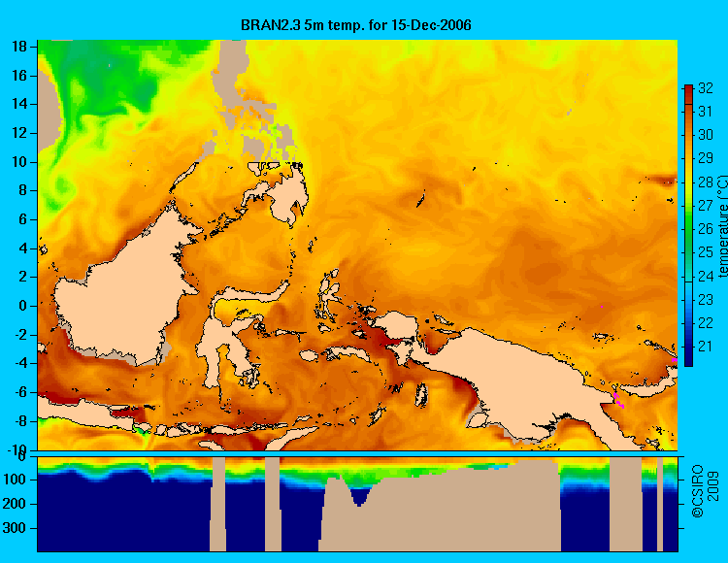This screenshot has height=563, width=728.
Task: Click the colorbar value label "25"
Action: 706,252
